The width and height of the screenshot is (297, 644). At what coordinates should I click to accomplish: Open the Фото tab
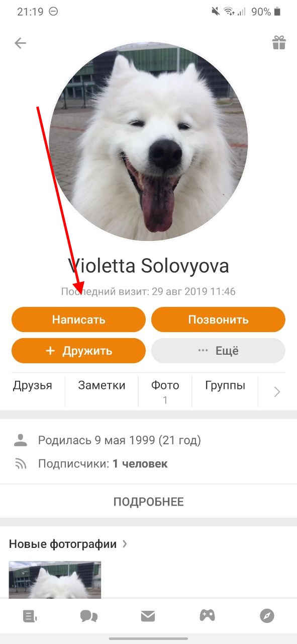[165, 392]
